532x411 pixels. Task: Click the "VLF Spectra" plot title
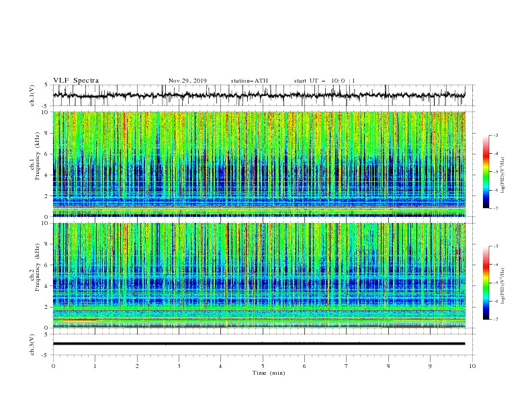pos(76,81)
